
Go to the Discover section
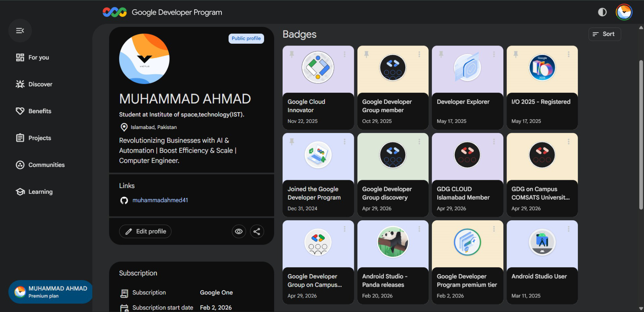click(34, 84)
